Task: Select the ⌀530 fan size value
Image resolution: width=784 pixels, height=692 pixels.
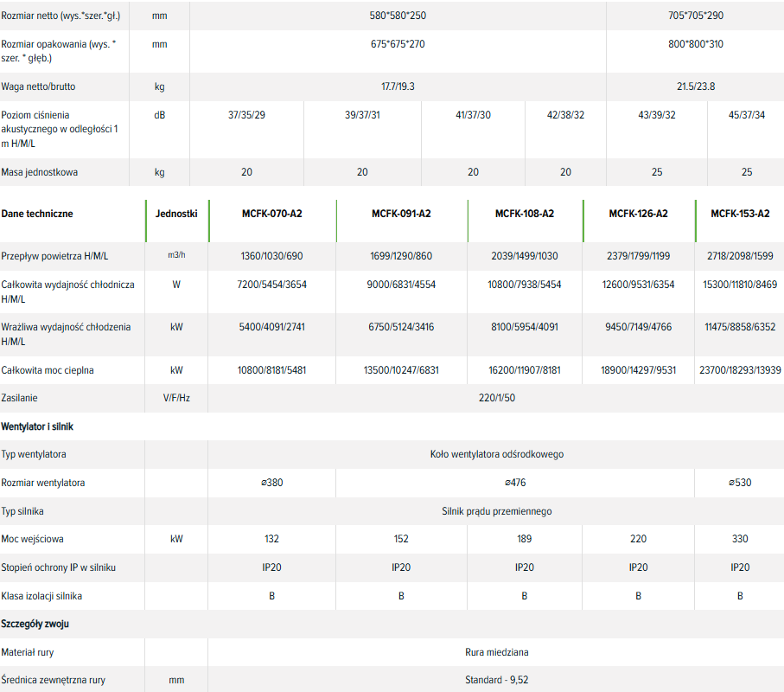Action: tap(739, 483)
